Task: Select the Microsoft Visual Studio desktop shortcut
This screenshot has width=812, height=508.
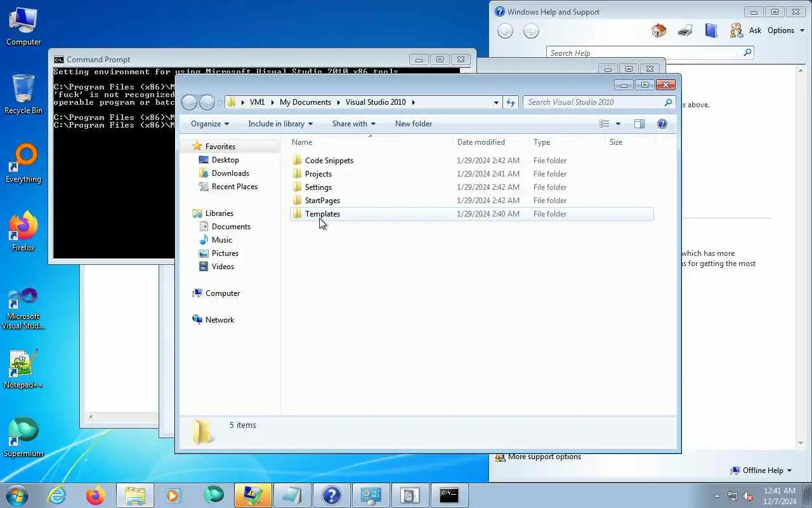Action: pos(23,309)
